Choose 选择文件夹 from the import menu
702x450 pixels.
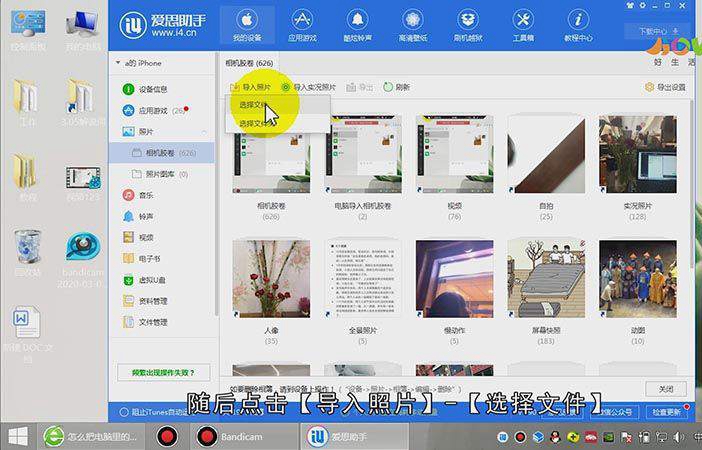tap(278, 123)
